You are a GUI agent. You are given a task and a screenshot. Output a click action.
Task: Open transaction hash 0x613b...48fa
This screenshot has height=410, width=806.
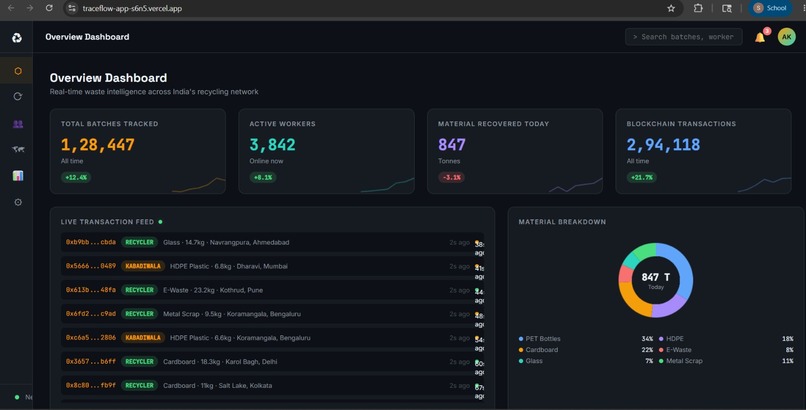click(x=90, y=290)
